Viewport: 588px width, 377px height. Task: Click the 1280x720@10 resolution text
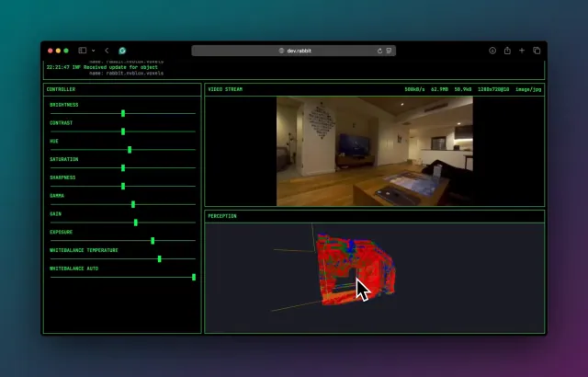pyautogui.click(x=493, y=89)
